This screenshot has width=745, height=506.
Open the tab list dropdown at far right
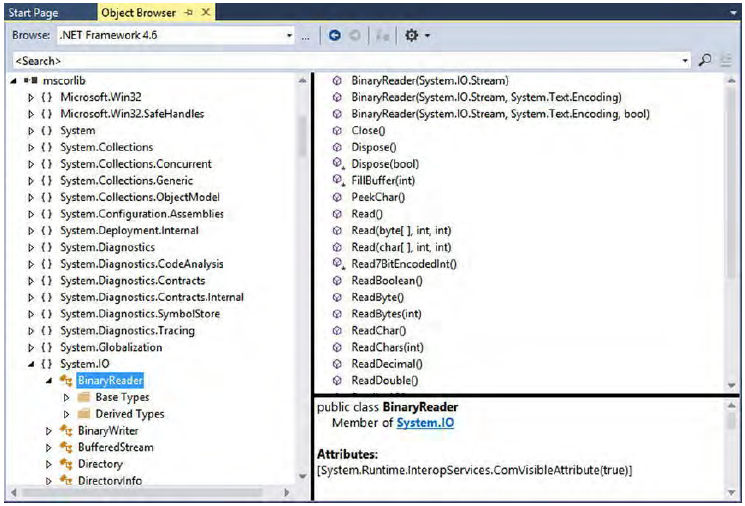click(733, 13)
